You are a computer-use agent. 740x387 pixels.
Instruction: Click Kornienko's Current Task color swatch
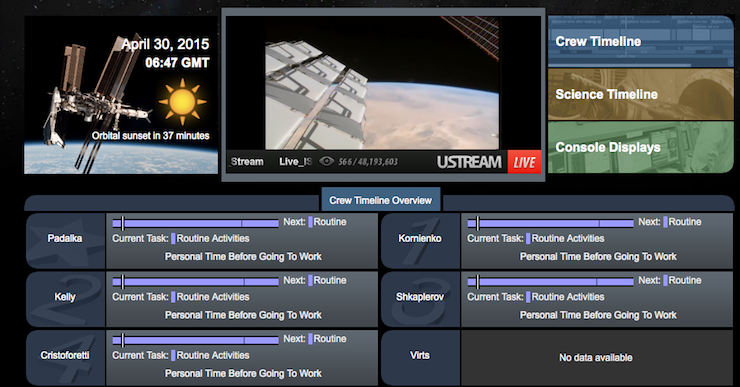click(528, 238)
